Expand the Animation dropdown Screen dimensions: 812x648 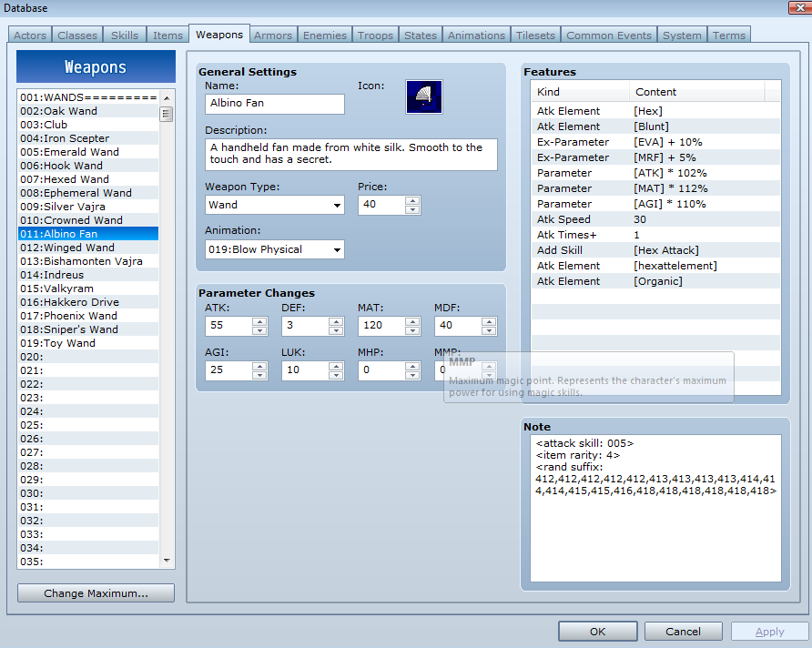337,250
